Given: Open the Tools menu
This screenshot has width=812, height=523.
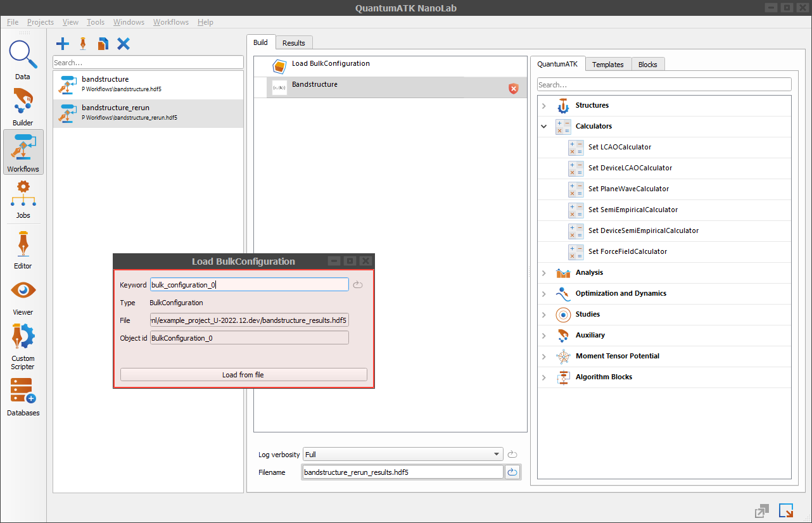Looking at the screenshot, I should [x=96, y=22].
